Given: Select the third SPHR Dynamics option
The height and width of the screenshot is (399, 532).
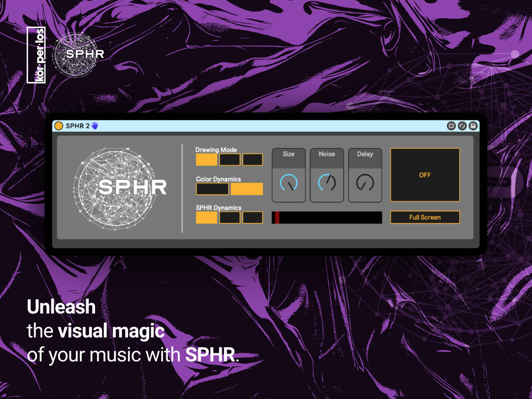Looking at the screenshot, I should point(253,217).
